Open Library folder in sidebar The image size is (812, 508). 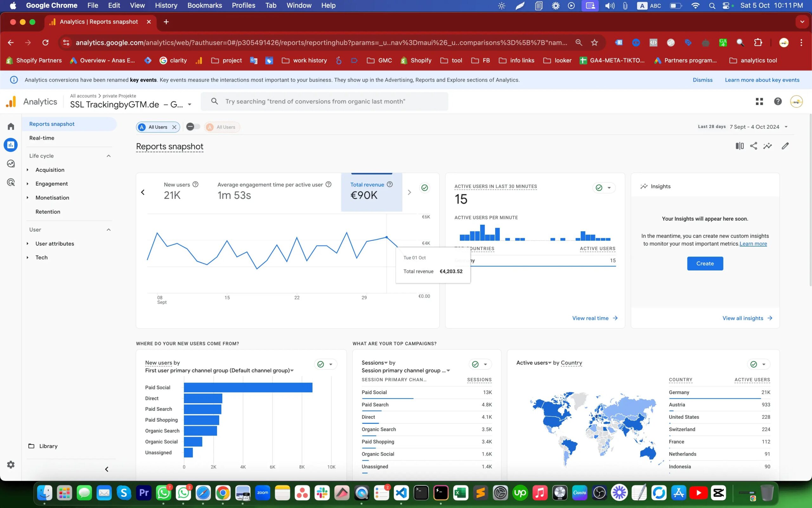pos(43,446)
